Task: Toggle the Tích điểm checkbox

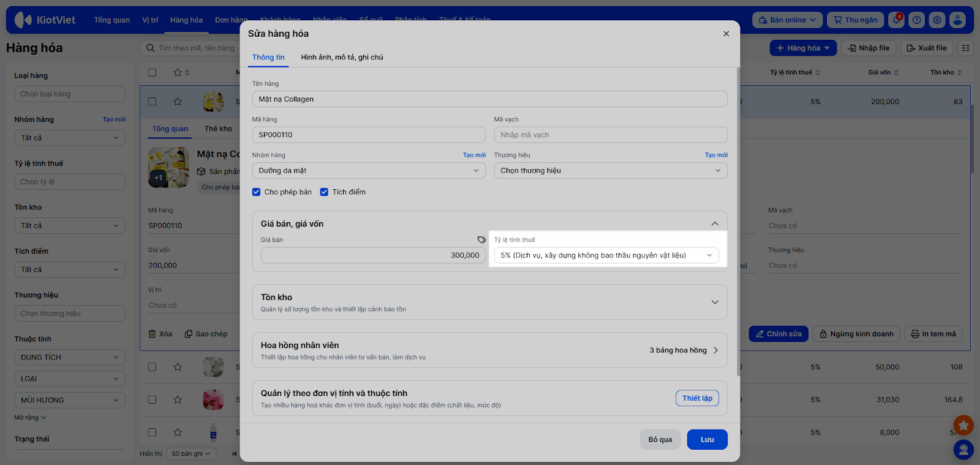Action: [x=325, y=192]
